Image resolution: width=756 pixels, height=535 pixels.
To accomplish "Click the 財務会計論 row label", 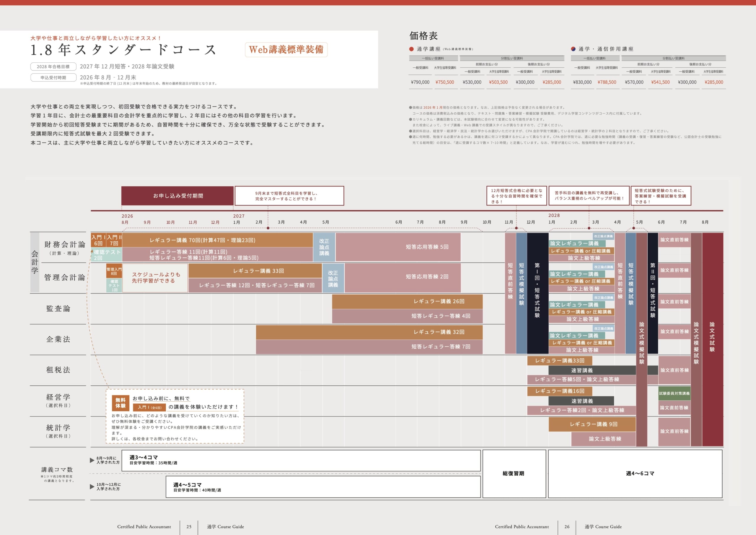I will [65, 244].
